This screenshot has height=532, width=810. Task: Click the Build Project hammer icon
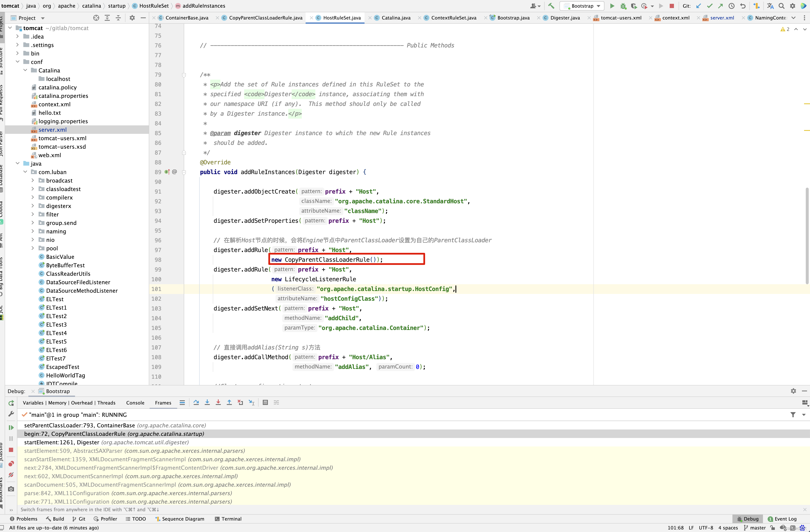(551, 6)
